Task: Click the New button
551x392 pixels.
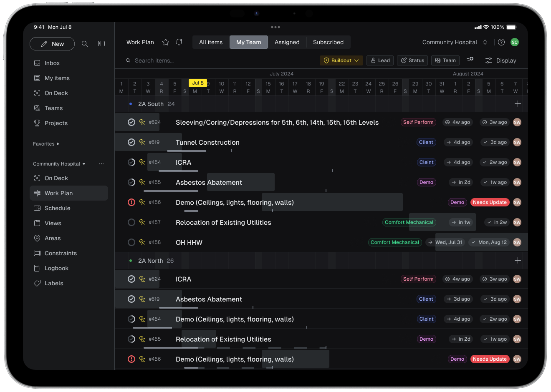Action: pos(52,44)
